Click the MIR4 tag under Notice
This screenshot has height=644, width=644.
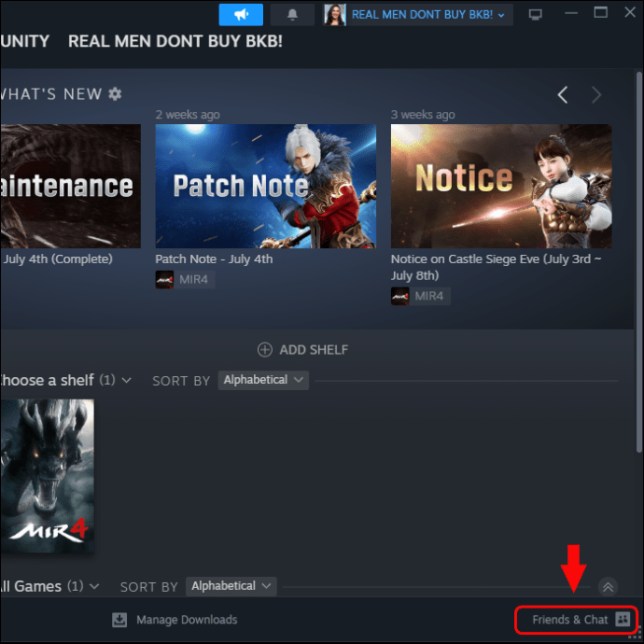tap(421, 296)
